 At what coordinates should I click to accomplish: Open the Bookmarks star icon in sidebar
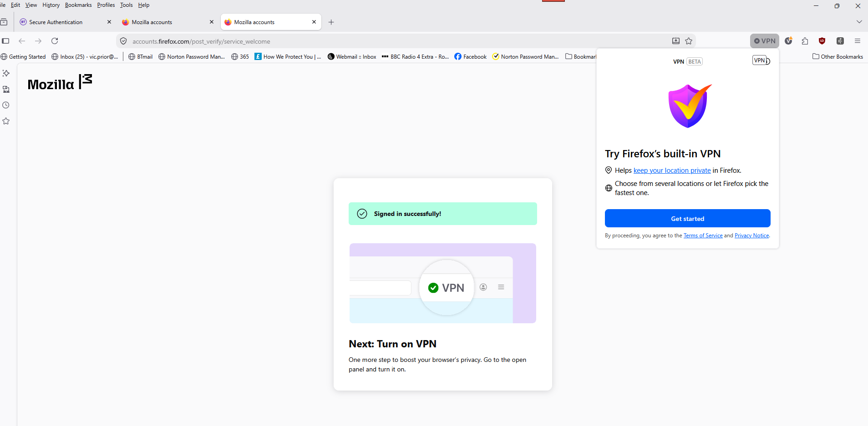[x=6, y=121]
